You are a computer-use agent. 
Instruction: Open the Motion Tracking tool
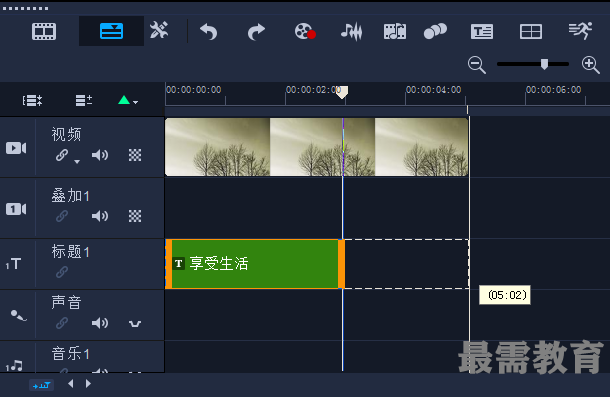[x=435, y=32]
